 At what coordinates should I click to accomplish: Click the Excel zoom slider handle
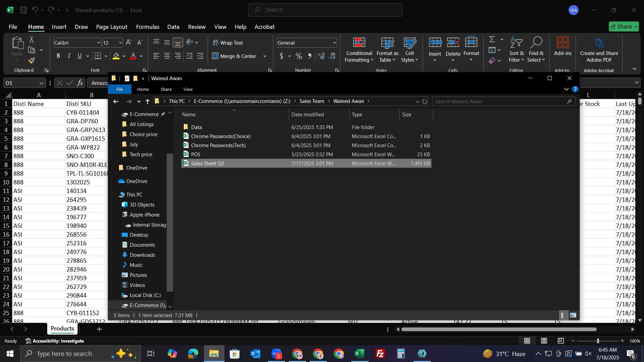click(598, 341)
